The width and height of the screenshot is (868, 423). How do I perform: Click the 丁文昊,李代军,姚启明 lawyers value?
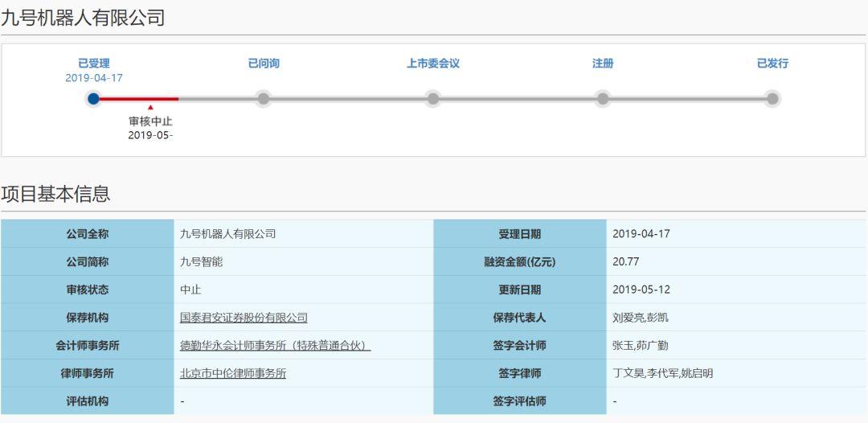coord(662,374)
